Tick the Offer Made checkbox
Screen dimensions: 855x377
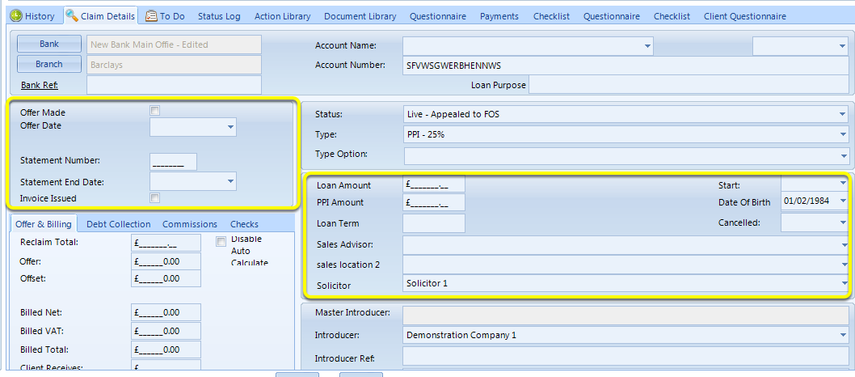click(x=155, y=111)
